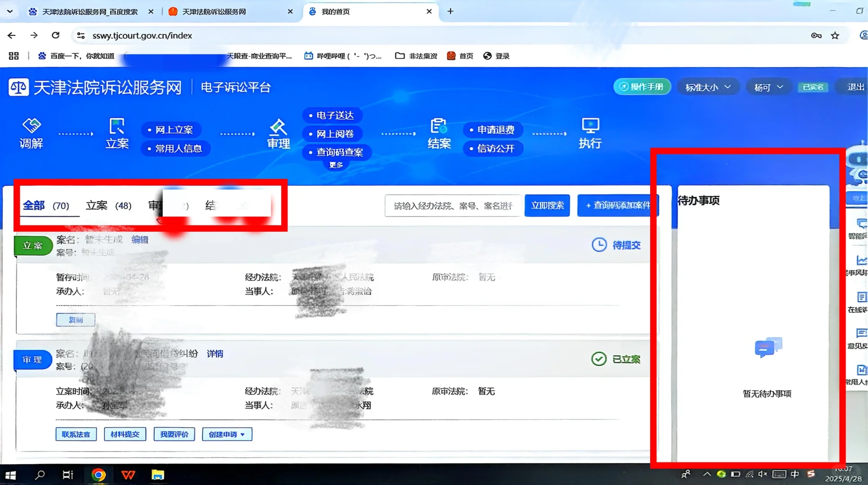The image size is (868, 485).
Task: Click the 执行 enforcement monitor icon
Action: click(x=590, y=125)
